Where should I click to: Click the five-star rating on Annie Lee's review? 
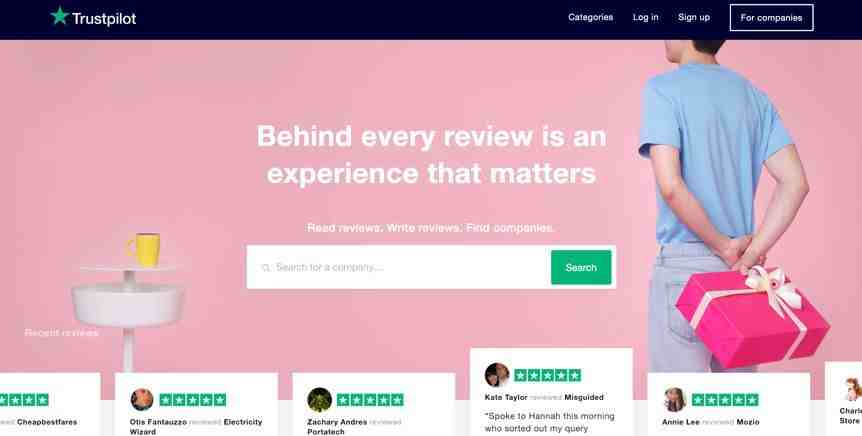click(725, 400)
